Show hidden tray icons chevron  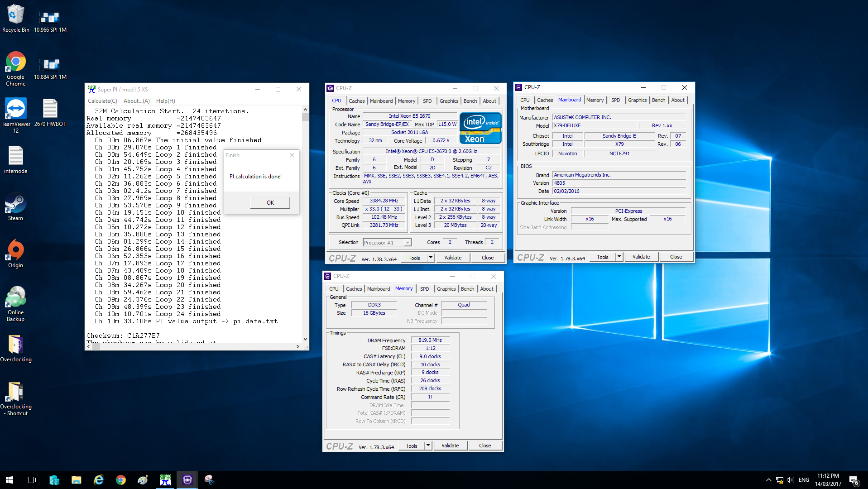pos(768,480)
